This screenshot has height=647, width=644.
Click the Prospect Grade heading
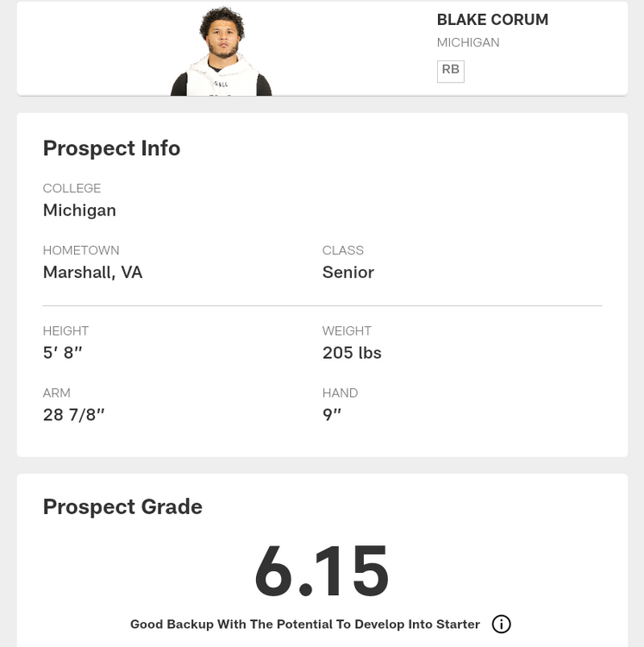click(x=122, y=506)
